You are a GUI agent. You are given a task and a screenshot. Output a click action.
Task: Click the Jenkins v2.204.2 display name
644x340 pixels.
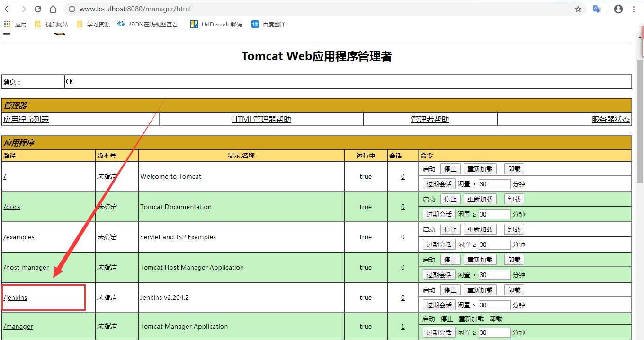[x=164, y=297]
